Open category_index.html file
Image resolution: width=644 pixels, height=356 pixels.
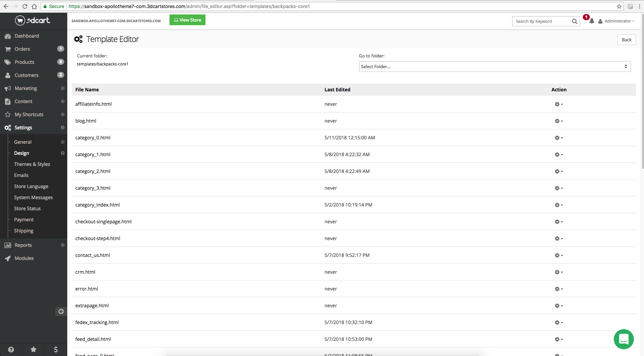tap(98, 205)
